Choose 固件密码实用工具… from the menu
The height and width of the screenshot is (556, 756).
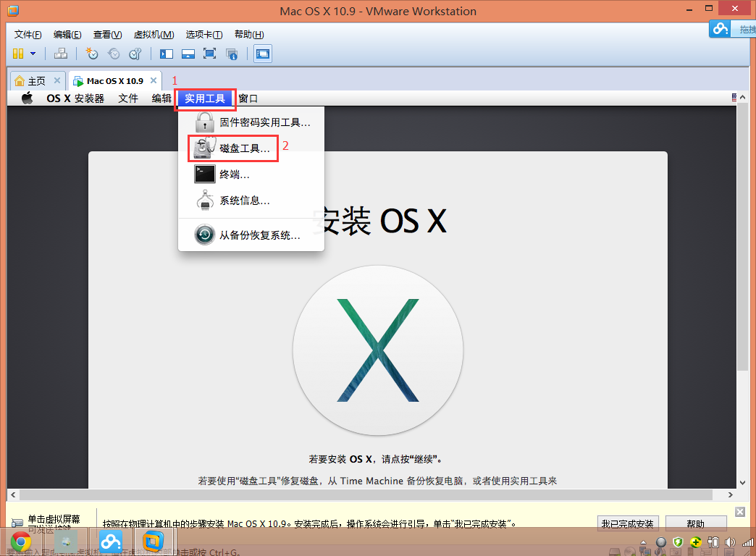(251, 122)
